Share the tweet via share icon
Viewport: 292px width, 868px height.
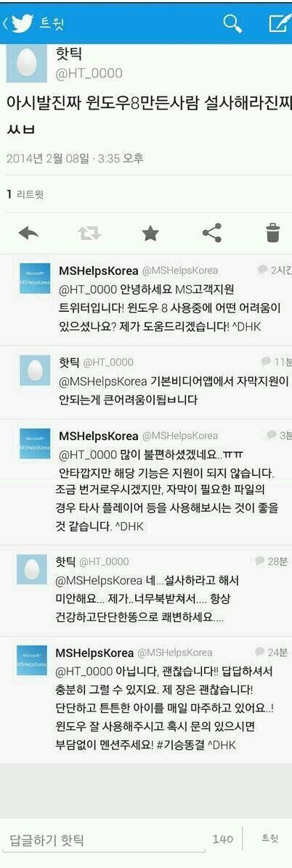(211, 233)
